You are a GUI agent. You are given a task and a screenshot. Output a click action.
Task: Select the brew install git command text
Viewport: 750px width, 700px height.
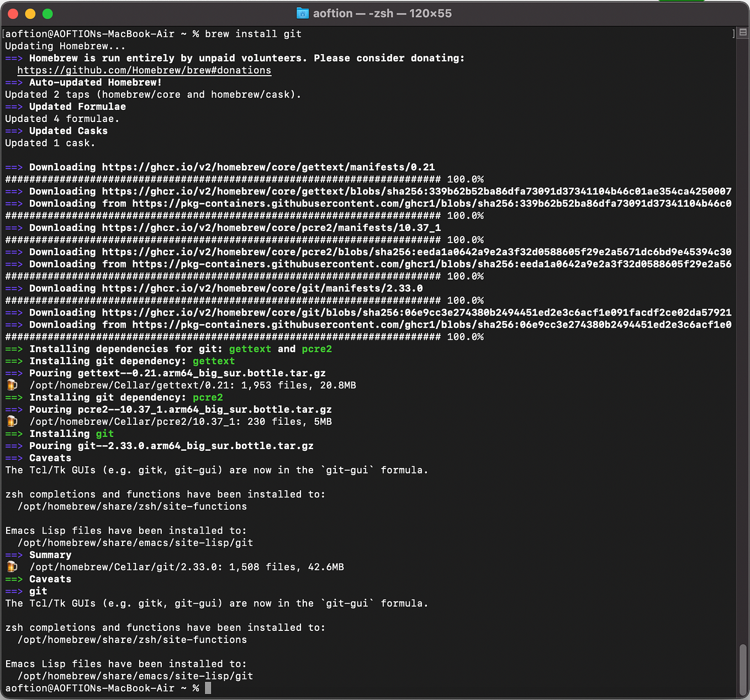point(252,34)
